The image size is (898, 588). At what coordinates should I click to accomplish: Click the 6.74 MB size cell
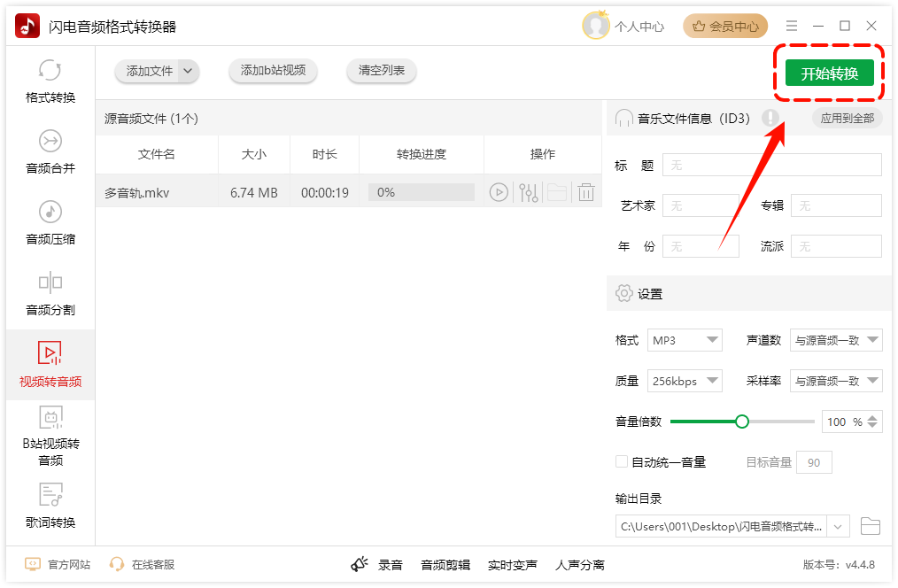(x=253, y=193)
